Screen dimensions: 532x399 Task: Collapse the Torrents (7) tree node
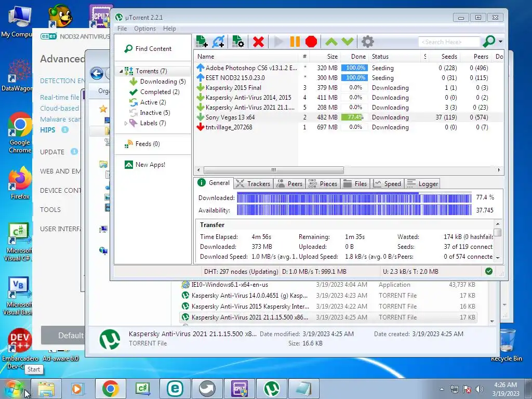pos(121,71)
